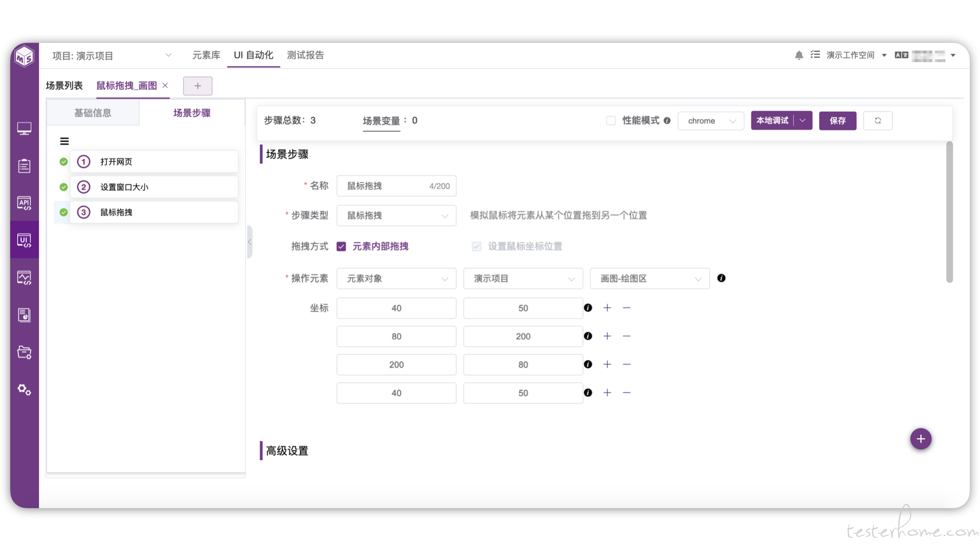Switch to the 鼠标拖拽_画图 tab
Image resolution: width=980 pixels, height=551 pixels.
[x=127, y=86]
